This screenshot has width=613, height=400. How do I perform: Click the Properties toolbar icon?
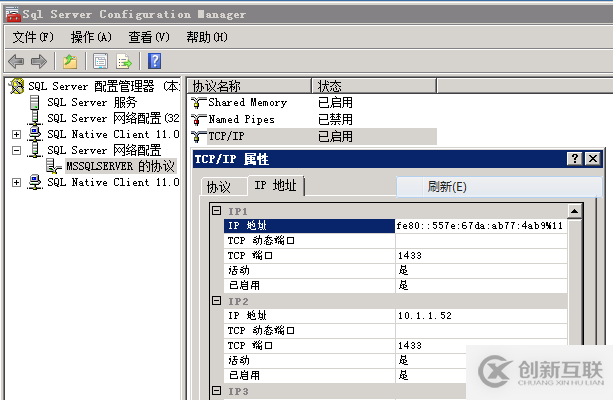click(100, 61)
